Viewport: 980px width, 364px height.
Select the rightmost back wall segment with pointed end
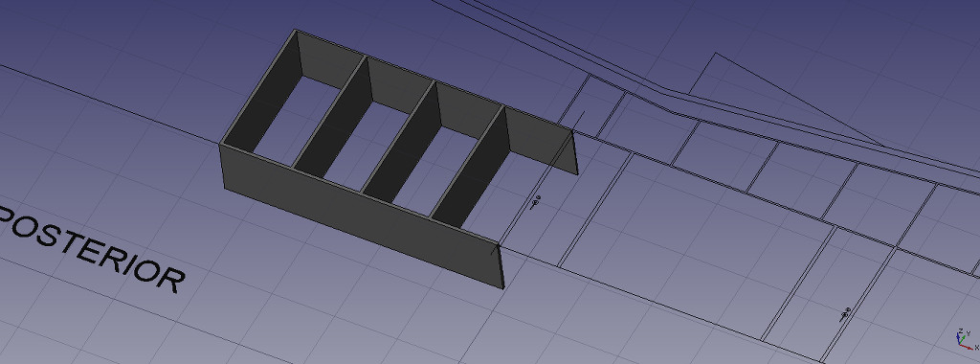tap(541, 141)
